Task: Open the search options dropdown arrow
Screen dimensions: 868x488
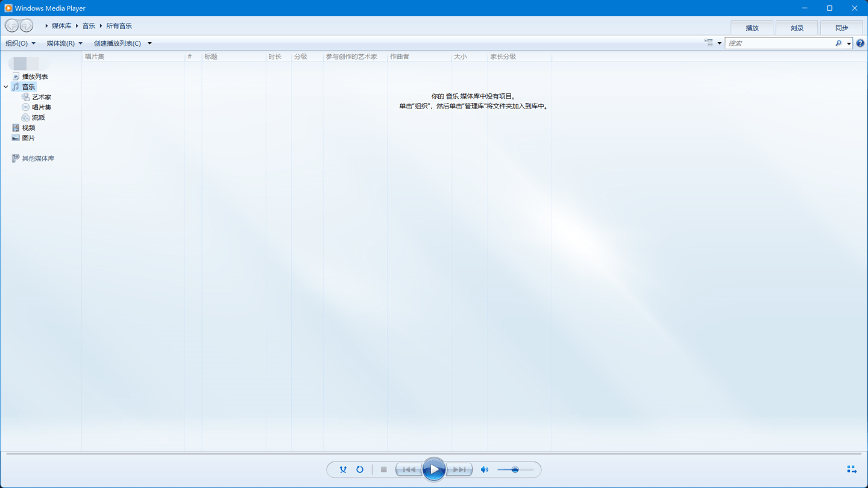Action: tap(849, 43)
